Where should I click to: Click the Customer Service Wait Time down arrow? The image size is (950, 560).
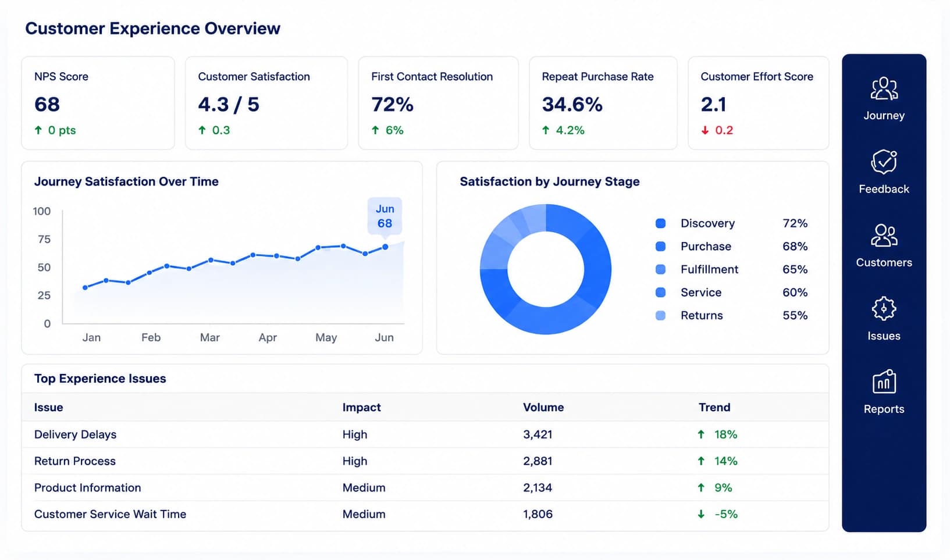pos(701,514)
